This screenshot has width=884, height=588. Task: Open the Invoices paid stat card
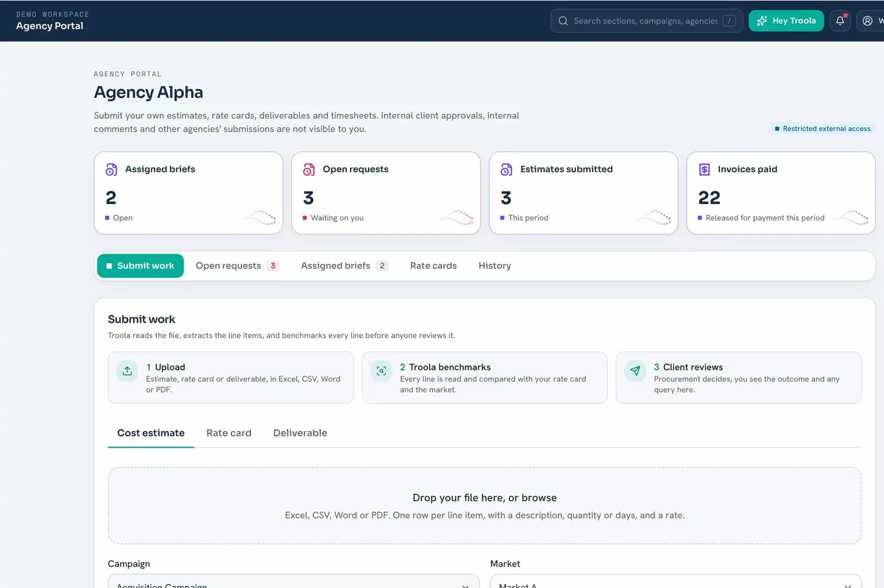coord(781,193)
